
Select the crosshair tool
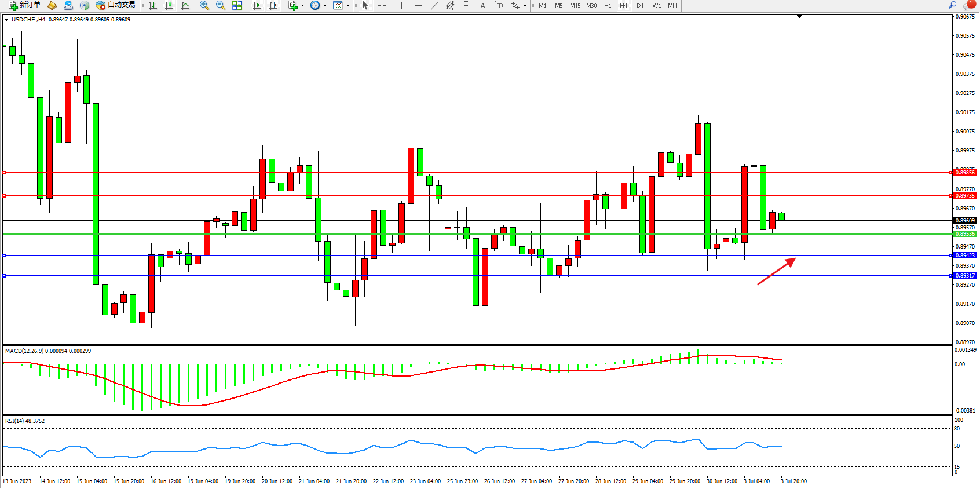(382, 5)
